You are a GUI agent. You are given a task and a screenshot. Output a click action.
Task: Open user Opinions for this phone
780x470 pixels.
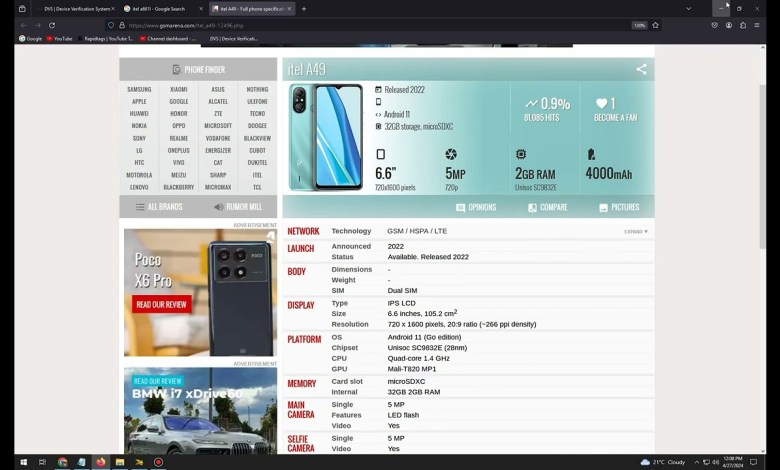tap(475, 207)
